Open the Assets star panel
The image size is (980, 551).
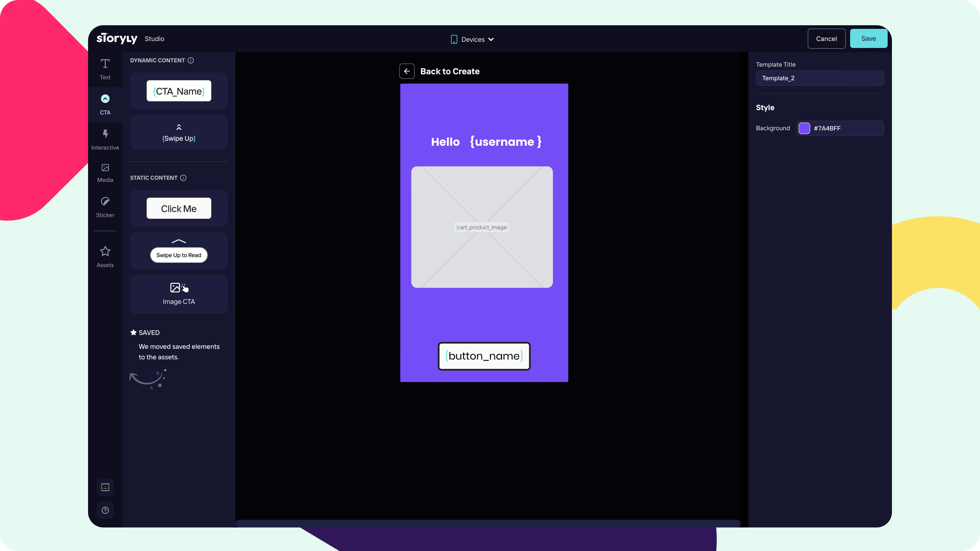pos(105,257)
